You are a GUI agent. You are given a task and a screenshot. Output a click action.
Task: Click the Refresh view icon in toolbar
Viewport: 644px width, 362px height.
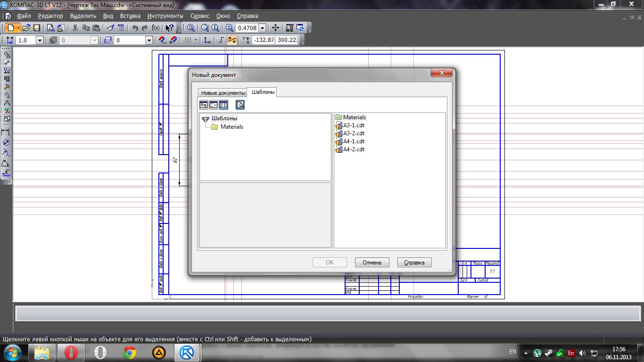coord(300,28)
